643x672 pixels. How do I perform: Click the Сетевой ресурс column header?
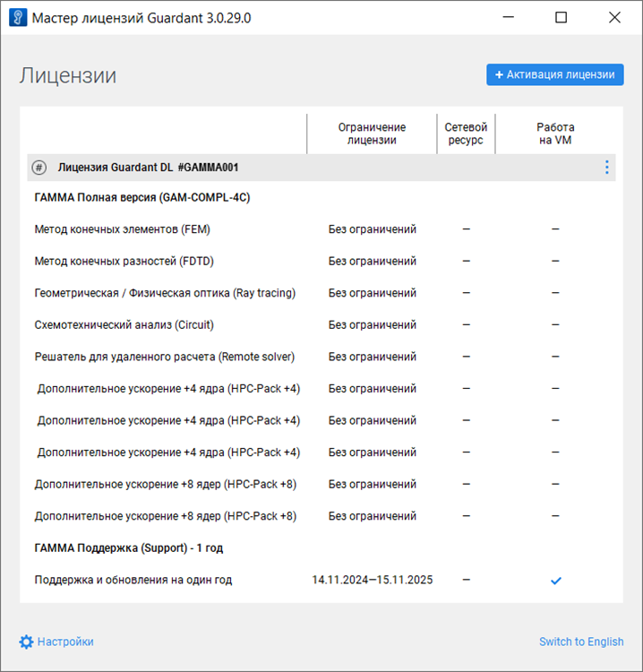coord(466,134)
